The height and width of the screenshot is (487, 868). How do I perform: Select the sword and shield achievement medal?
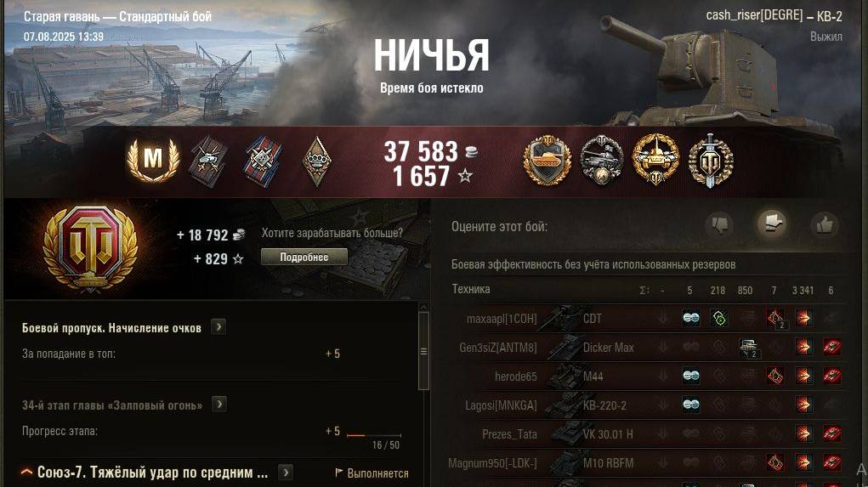point(711,161)
